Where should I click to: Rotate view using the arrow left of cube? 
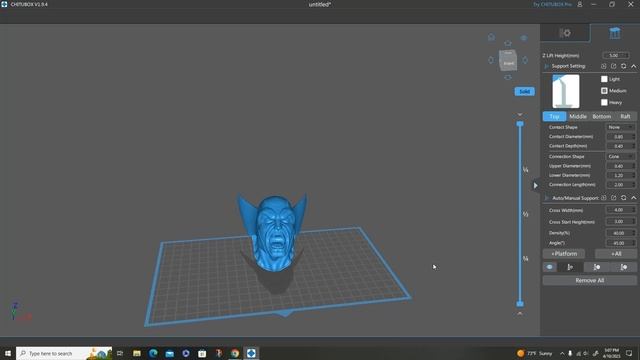(x=491, y=60)
